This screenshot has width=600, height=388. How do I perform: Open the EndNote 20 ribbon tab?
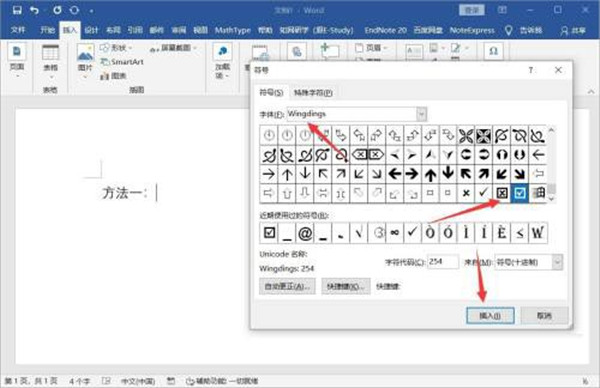point(385,30)
